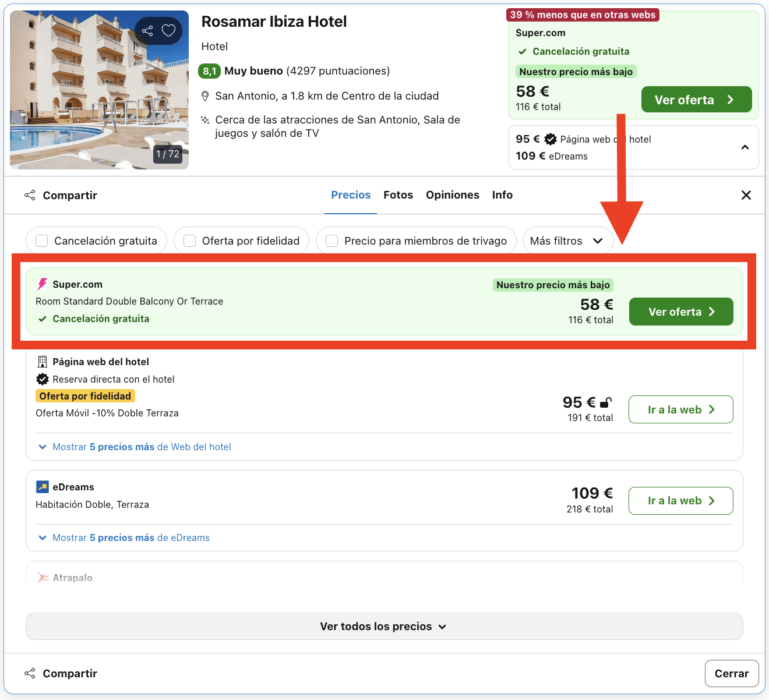The image size is (769, 700).
Task: Check the Oferta por fidelidad filter
Action: 190,241
